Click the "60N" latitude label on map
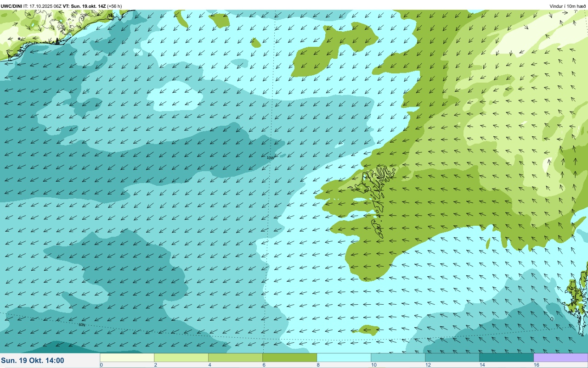Screen dimensions: 588x368 pyautogui.click(x=82, y=324)
